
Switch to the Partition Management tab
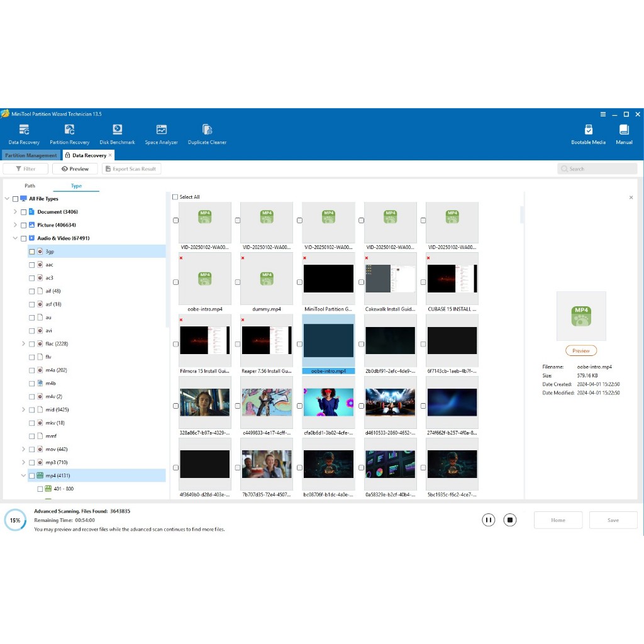(31, 155)
